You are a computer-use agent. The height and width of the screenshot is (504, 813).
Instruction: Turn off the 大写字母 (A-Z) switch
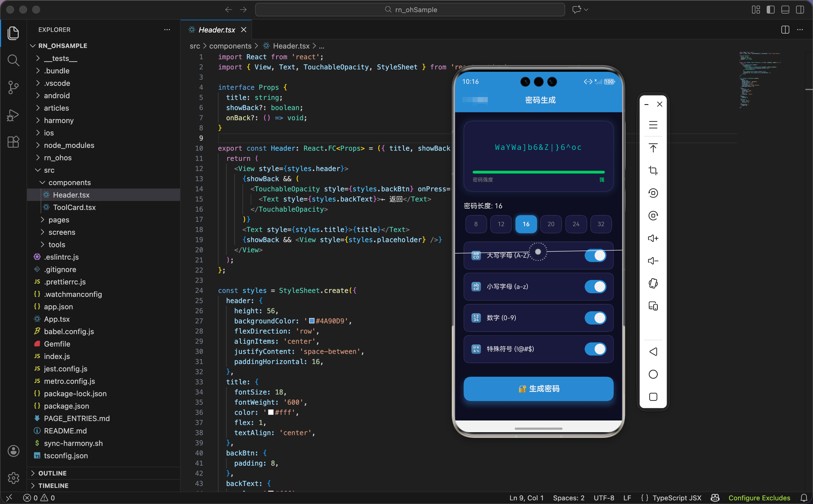pos(595,256)
